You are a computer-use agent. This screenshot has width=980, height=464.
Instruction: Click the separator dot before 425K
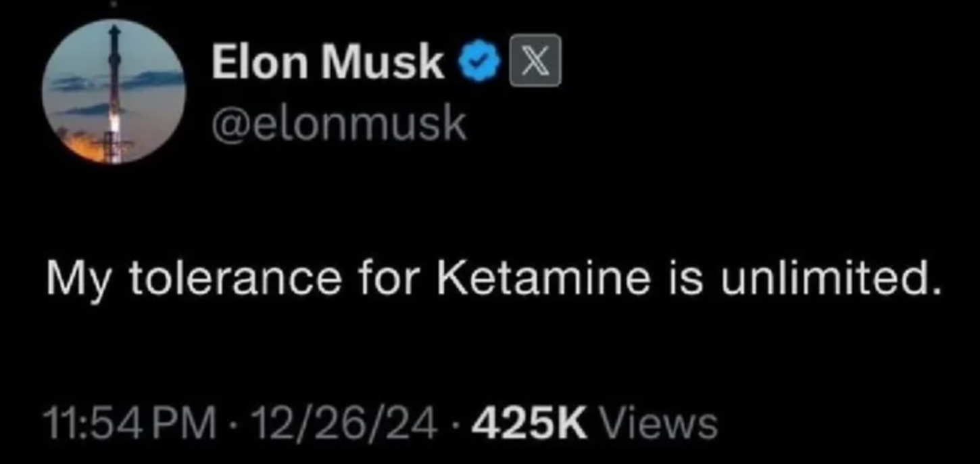pyautogui.click(x=457, y=424)
